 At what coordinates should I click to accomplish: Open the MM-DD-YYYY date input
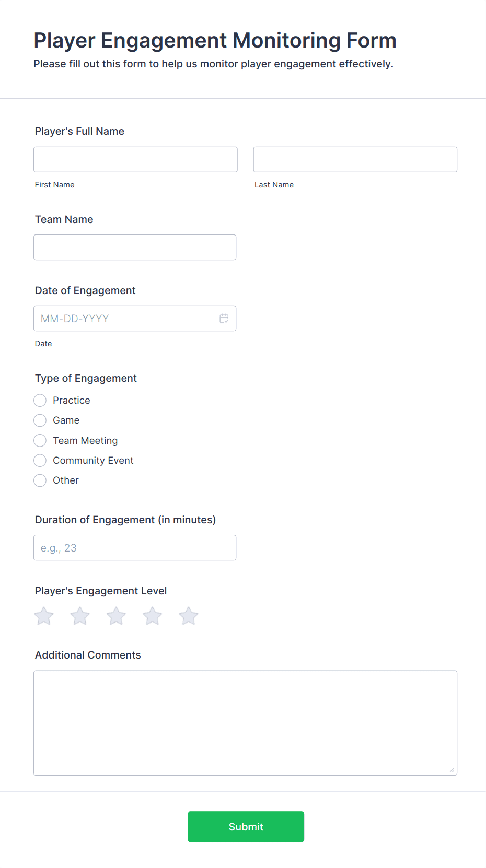point(125,319)
